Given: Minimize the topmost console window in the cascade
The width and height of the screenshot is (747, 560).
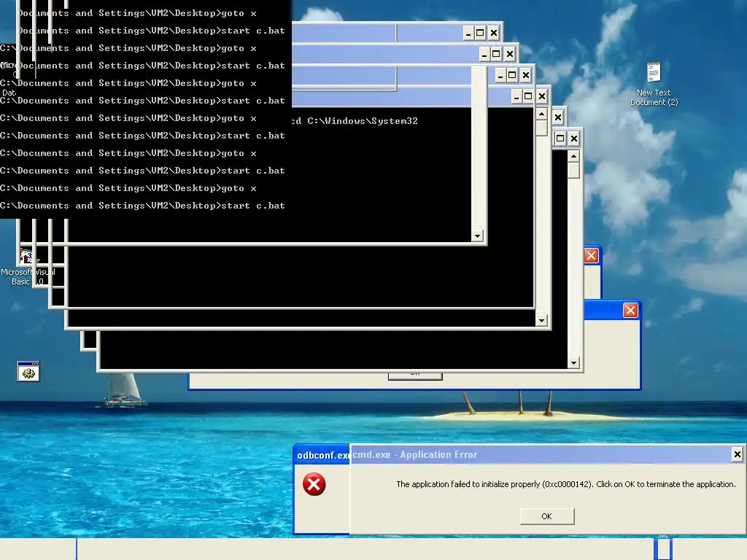Looking at the screenshot, I should tap(468, 33).
